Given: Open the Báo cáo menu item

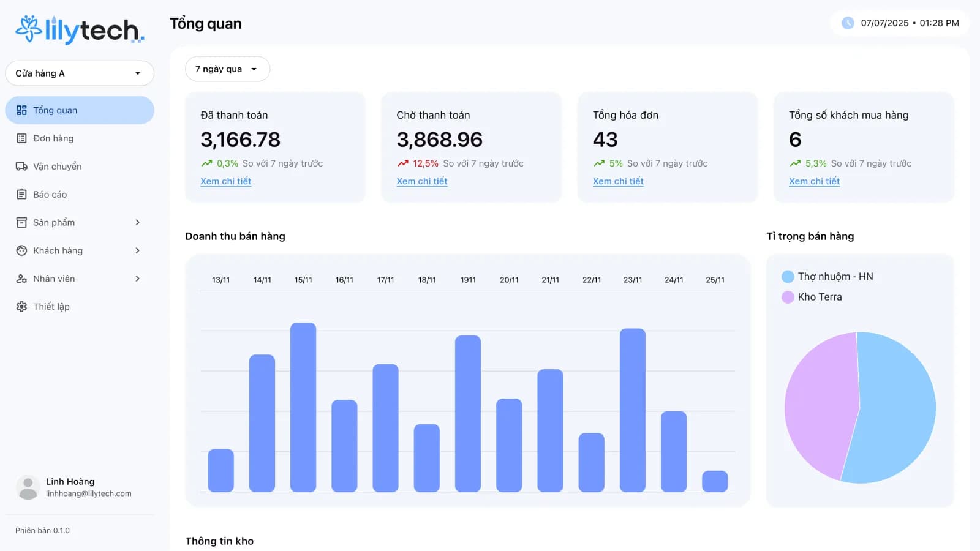Looking at the screenshot, I should click(80, 194).
